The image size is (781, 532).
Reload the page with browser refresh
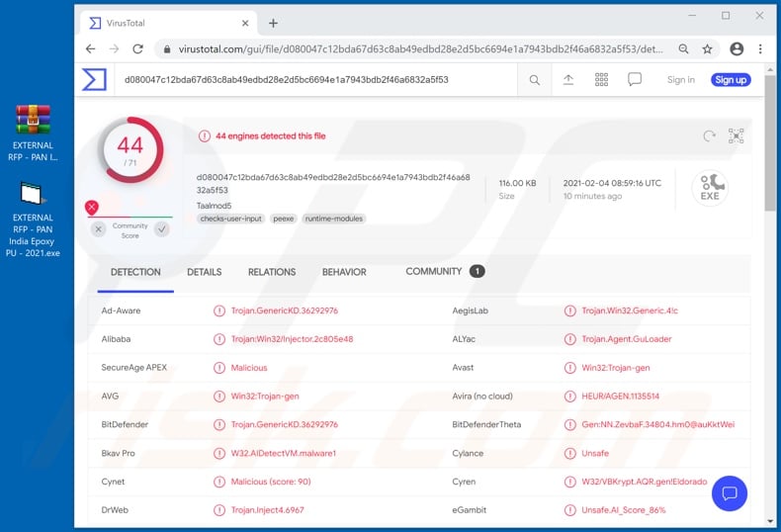point(138,48)
